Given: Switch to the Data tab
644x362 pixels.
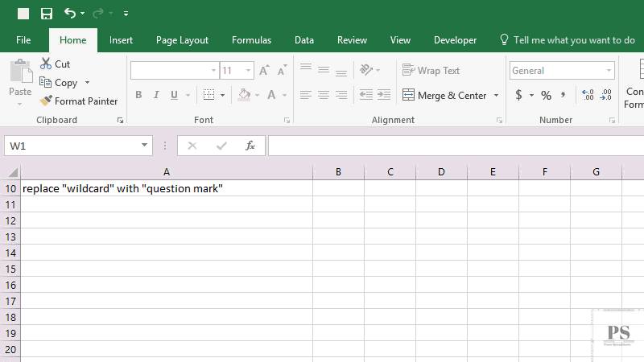Looking at the screenshot, I should point(304,40).
